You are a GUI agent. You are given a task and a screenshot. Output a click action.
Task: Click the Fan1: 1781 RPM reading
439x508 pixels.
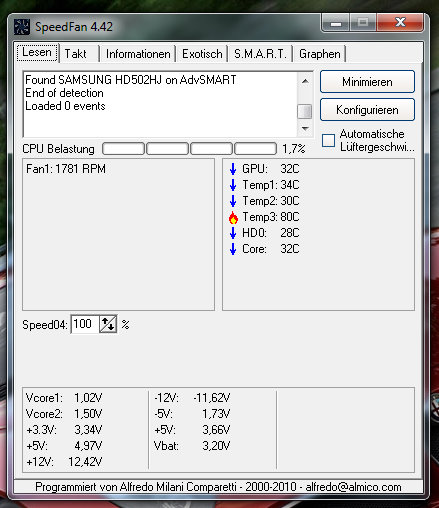click(66, 169)
